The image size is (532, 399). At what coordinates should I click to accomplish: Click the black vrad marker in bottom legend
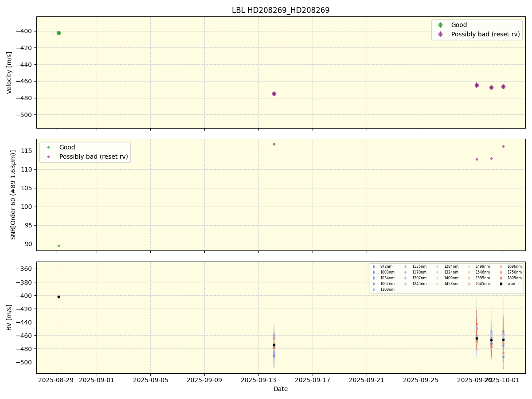point(501,284)
